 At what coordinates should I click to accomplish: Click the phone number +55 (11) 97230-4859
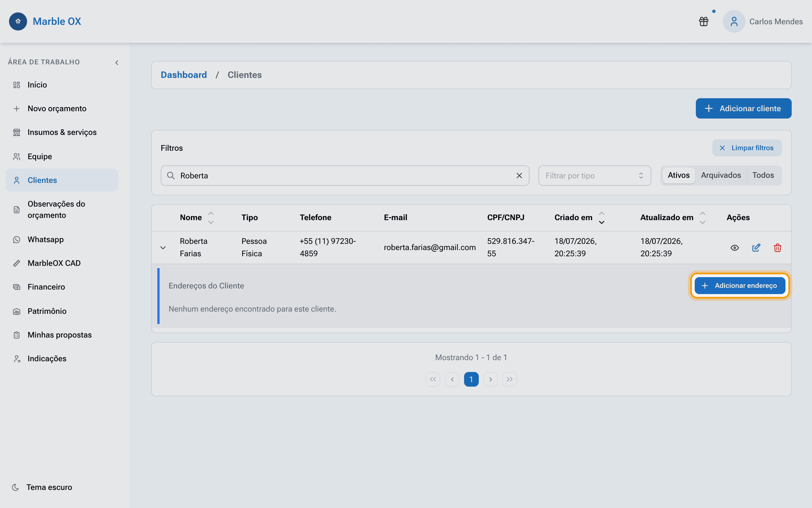(x=328, y=247)
